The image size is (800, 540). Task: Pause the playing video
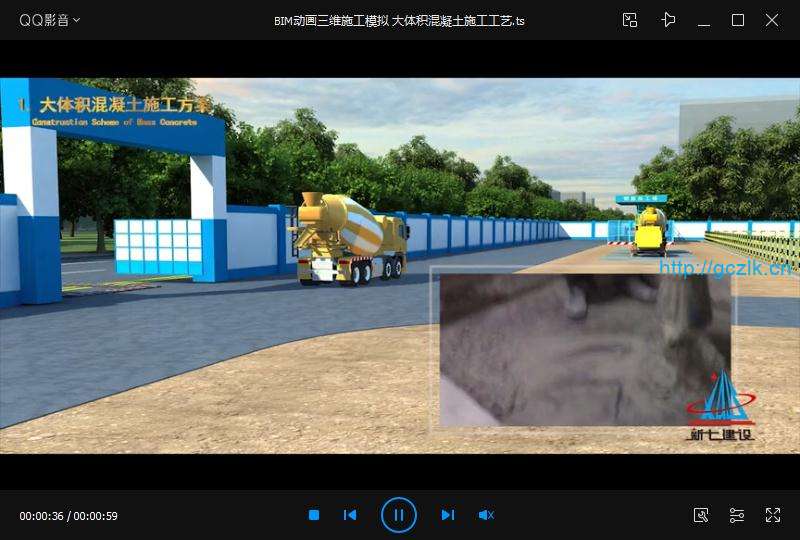tap(398, 515)
